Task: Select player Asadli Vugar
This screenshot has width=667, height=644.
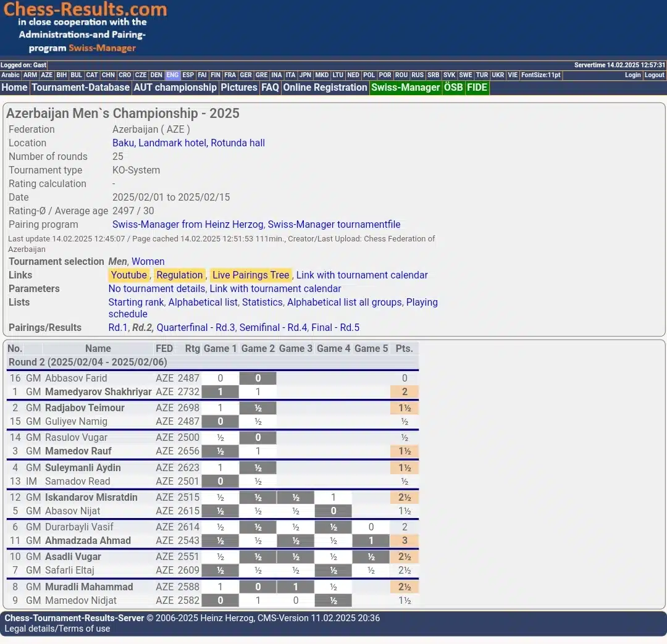Action: point(73,557)
